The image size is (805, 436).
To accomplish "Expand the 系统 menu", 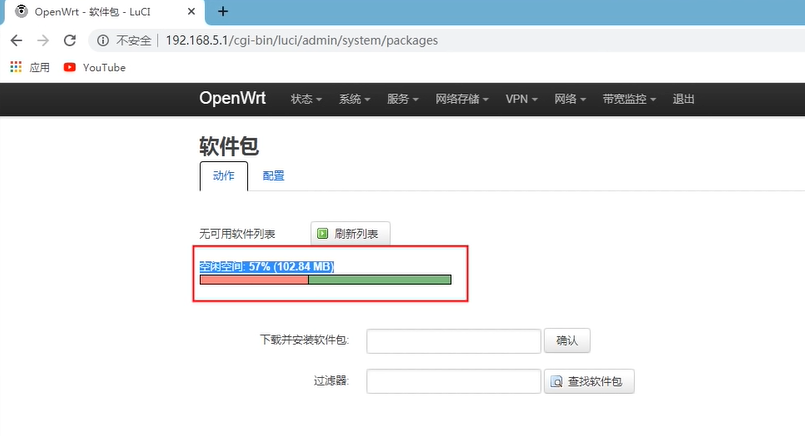I will tap(354, 99).
